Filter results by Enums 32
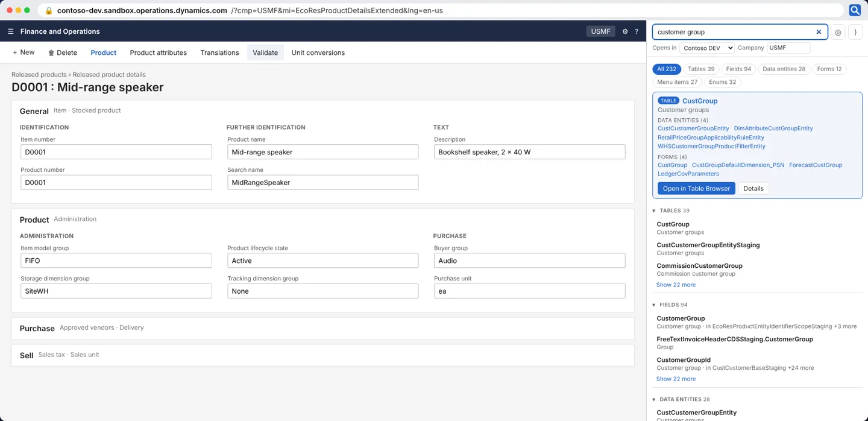This screenshot has width=868, height=421. click(722, 82)
